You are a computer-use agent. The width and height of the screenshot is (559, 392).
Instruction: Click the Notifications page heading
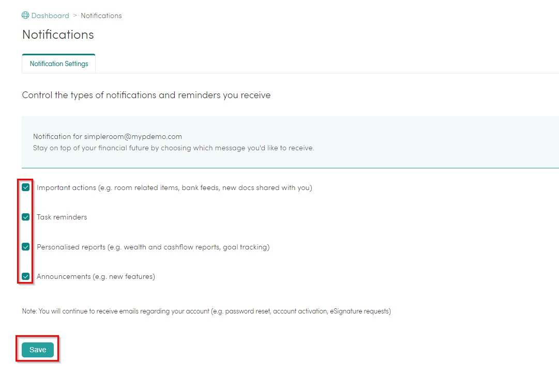click(x=58, y=35)
